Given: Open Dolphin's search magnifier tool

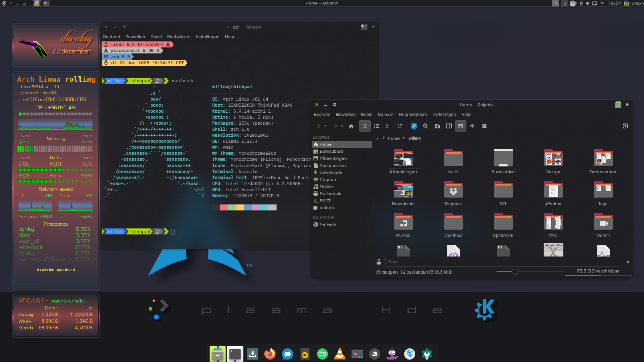Looking at the screenshot, I should 425,126.
